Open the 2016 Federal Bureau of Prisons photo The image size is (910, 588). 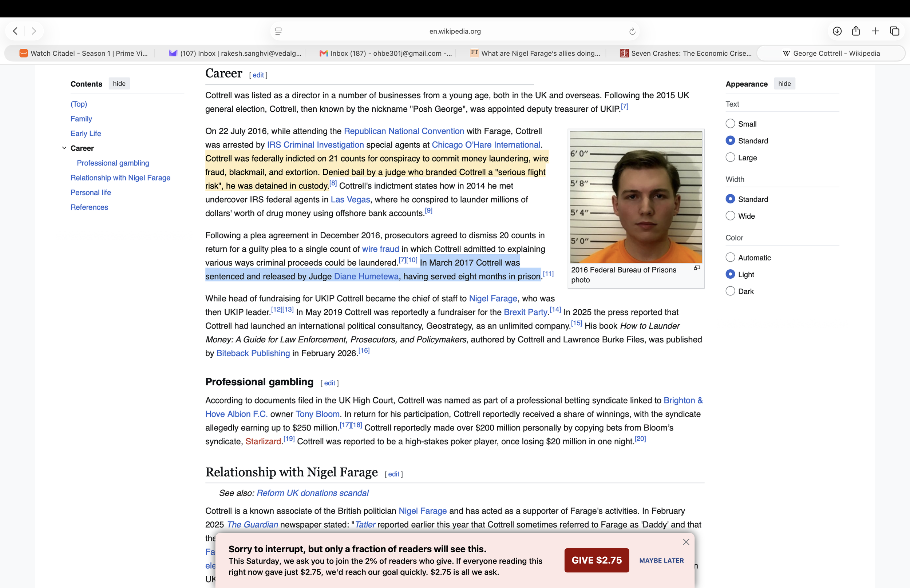[636, 197]
